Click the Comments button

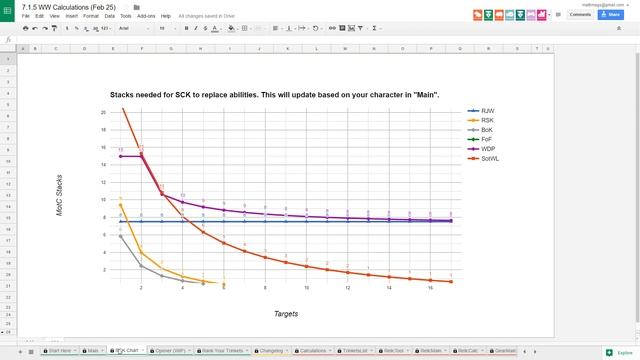point(580,15)
